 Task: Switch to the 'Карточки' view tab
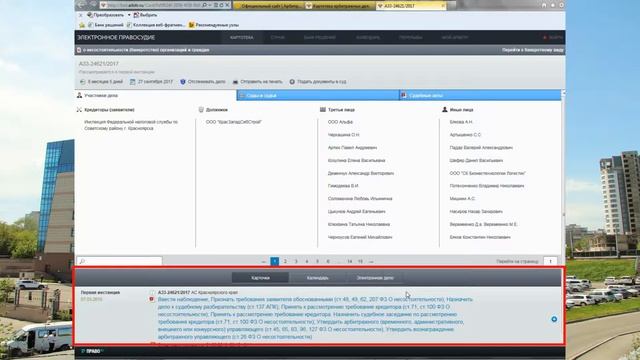[x=260, y=278]
